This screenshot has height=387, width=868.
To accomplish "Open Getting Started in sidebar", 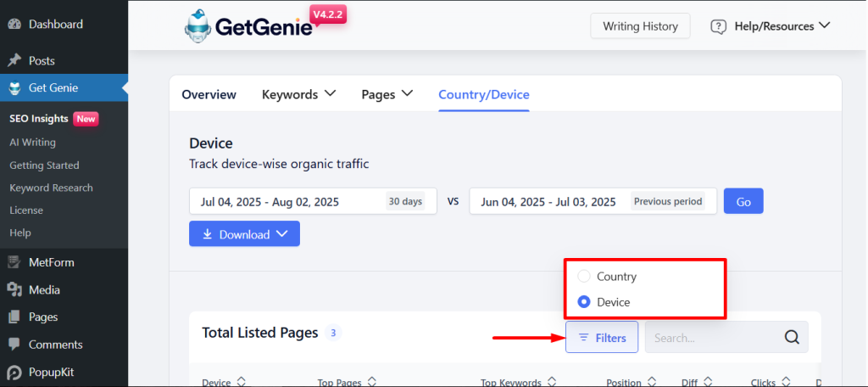I will (x=44, y=165).
